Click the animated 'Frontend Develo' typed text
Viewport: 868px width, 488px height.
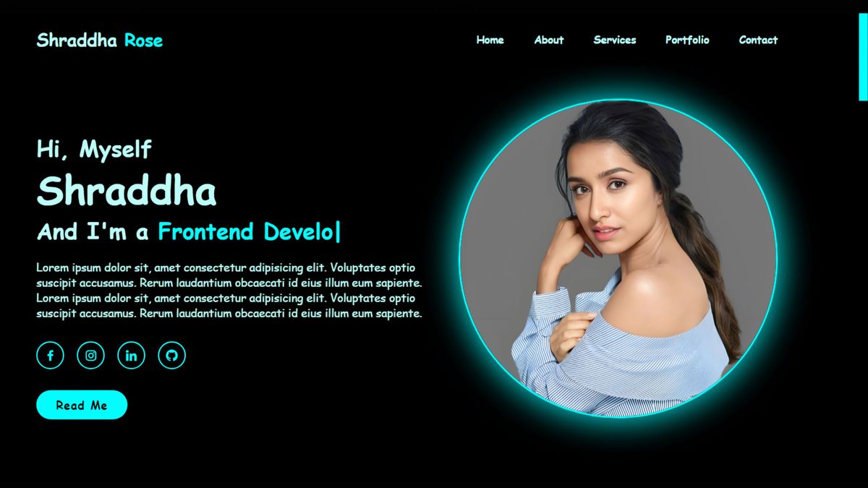click(x=246, y=231)
